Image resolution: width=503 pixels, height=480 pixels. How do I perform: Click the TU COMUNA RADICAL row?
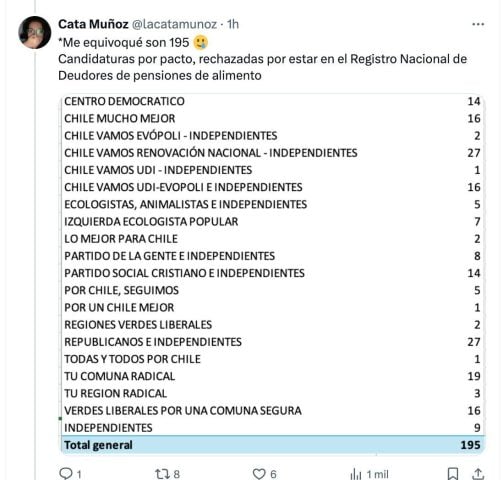pos(273,376)
